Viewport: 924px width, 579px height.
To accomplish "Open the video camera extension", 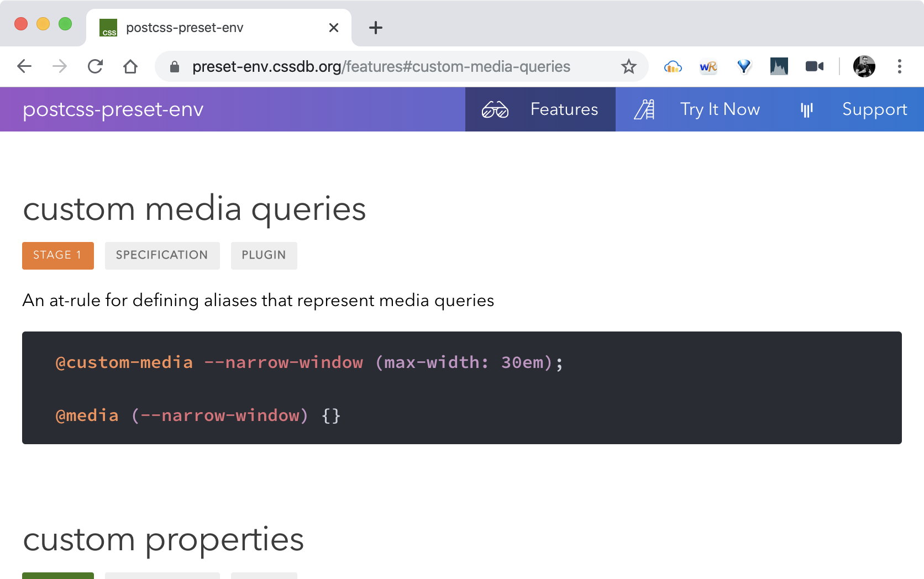I will tap(815, 67).
